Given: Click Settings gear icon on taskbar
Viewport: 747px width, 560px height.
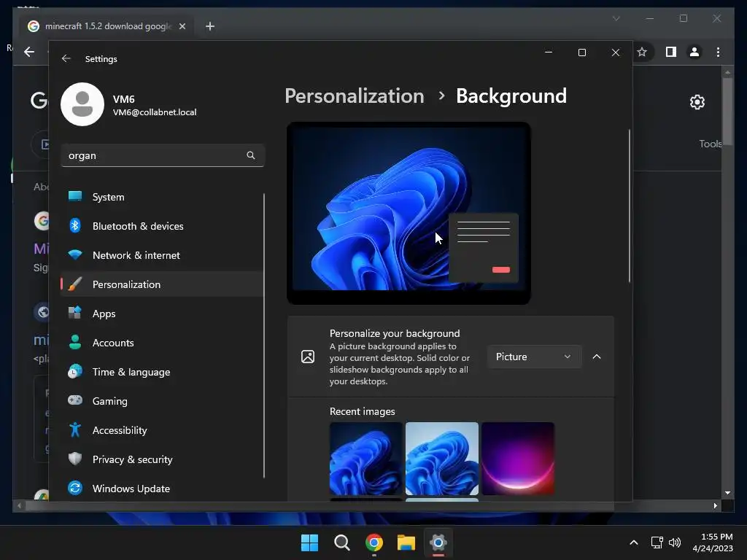Looking at the screenshot, I should [x=438, y=542].
